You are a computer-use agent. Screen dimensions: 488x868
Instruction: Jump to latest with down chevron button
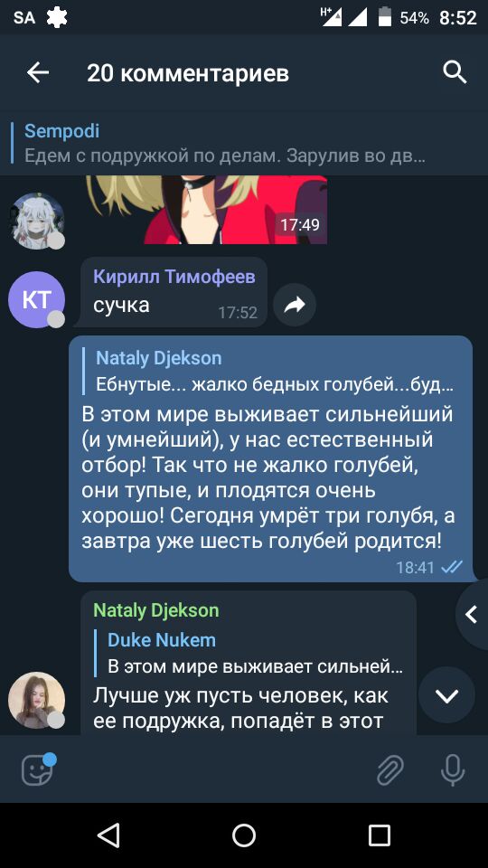(446, 695)
